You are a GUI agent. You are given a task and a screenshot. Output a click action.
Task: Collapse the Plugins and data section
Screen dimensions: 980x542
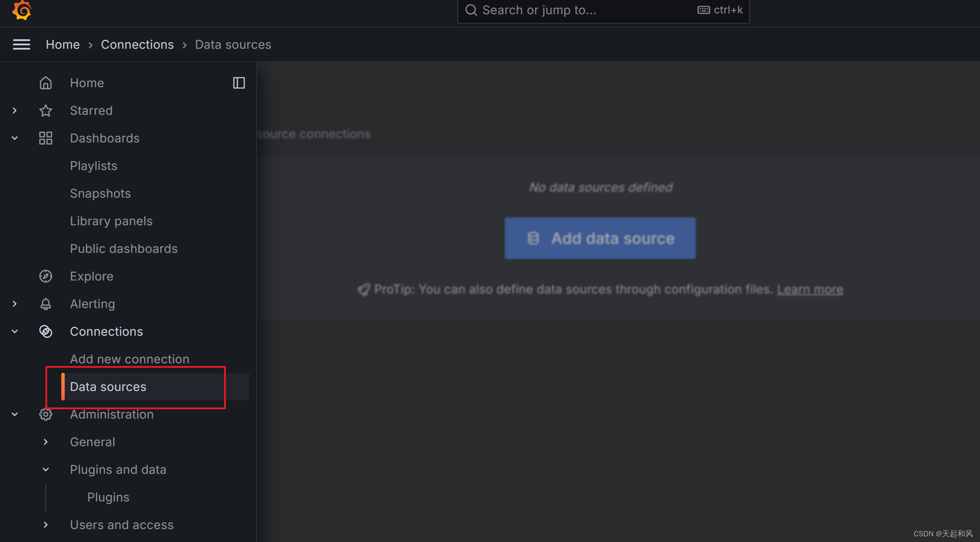46,470
